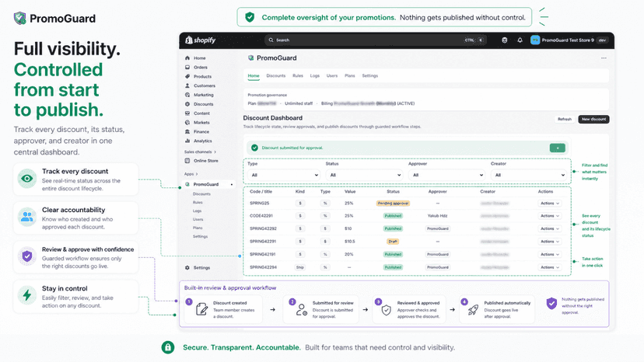Screen dimensions: 644x362
Task: Open the Creator filter dropdown
Action: pos(529,175)
